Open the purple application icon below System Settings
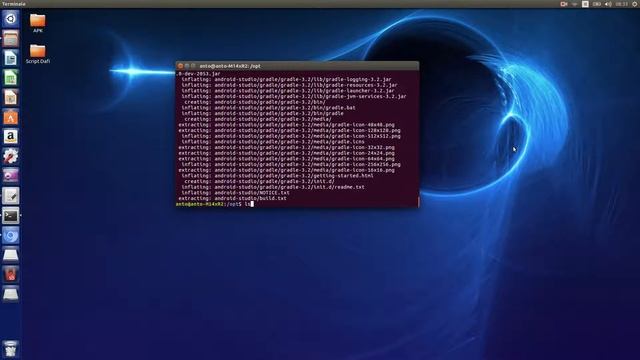The image size is (640, 360). (11, 176)
